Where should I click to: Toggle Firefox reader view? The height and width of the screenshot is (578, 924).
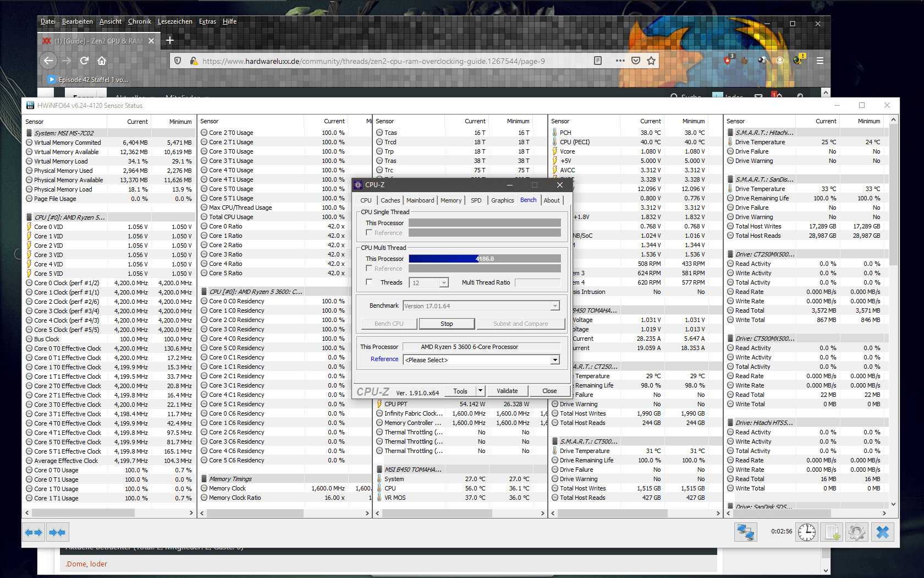pyautogui.click(x=598, y=61)
